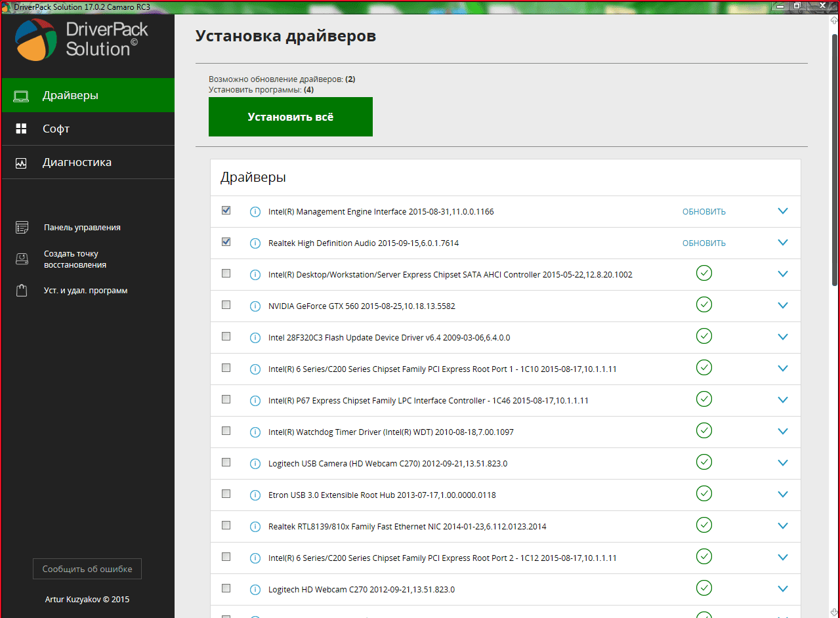Screen dimensions: 840x618
Task: Click Artur Kuzyakov © 2015 text
Action: pos(87,600)
